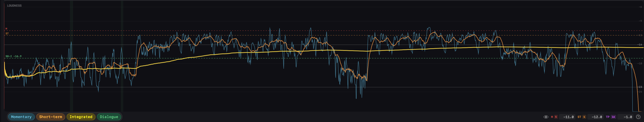The width and height of the screenshot is (644, 122).
Task: Click the -18 axis scale label
Action: (640, 63)
